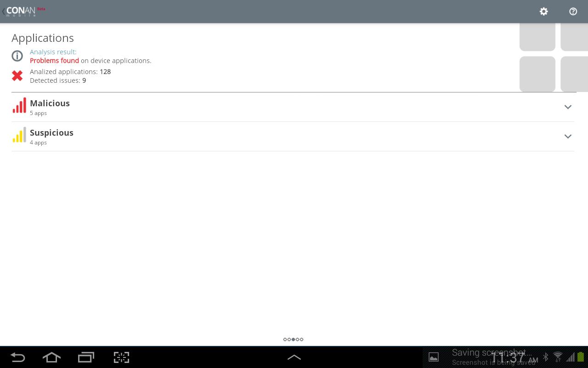Tap the red X issues icon
The image size is (588, 368).
click(17, 76)
